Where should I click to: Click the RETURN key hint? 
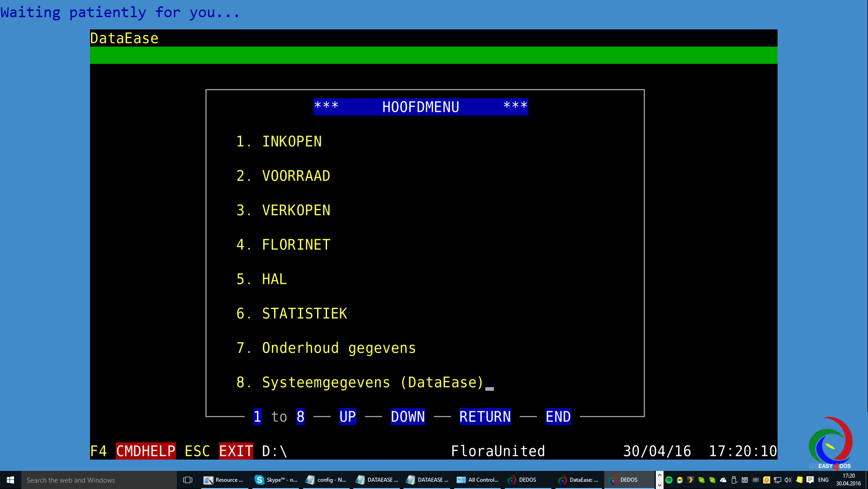pos(485,417)
